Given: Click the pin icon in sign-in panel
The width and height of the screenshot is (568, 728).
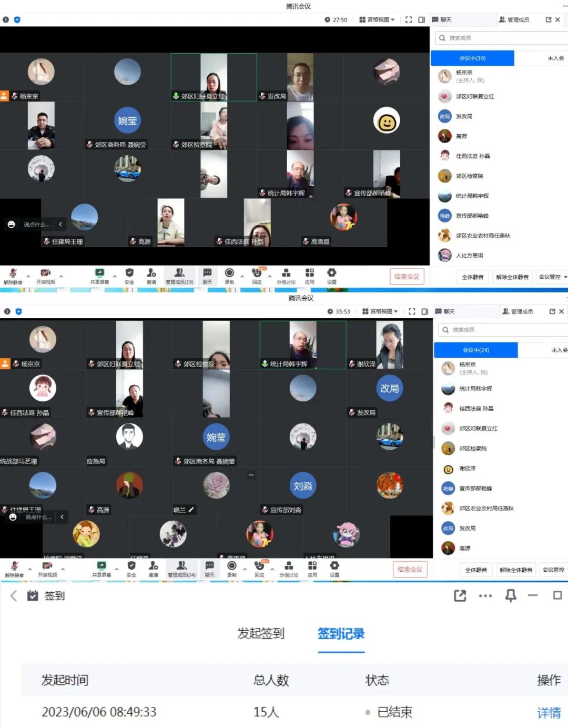Looking at the screenshot, I should point(510,595).
